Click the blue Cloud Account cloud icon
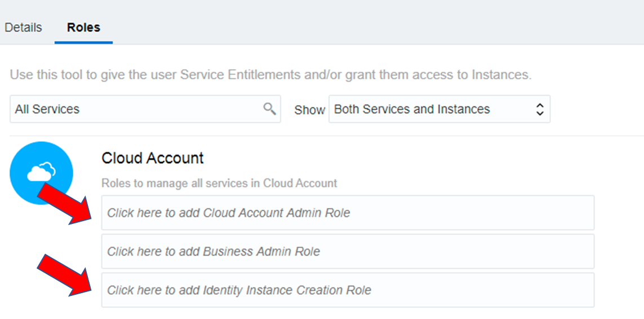This screenshot has height=319, width=644. click(x=41, y=173)
